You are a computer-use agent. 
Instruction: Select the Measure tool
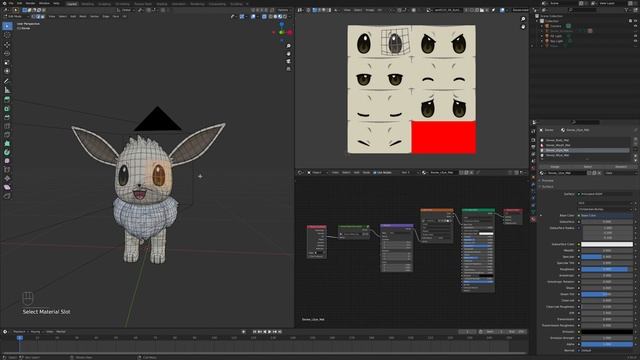7,90
